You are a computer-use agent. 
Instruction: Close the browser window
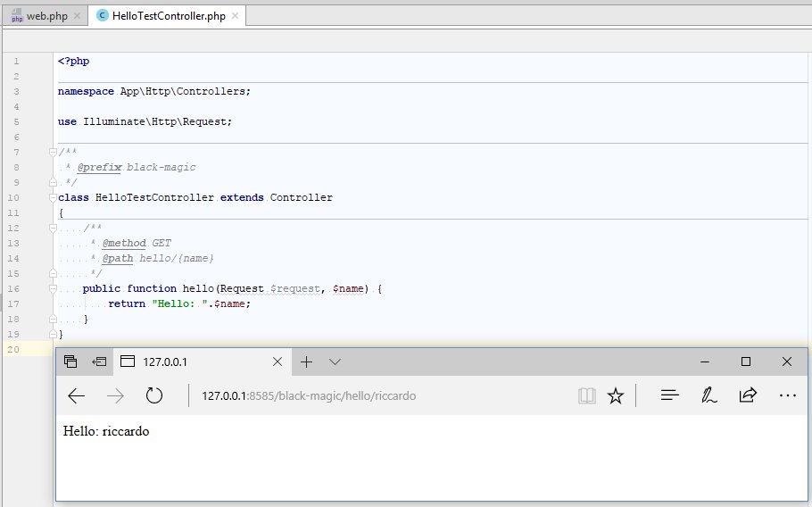pyautogui.click(x=787, y=362)
